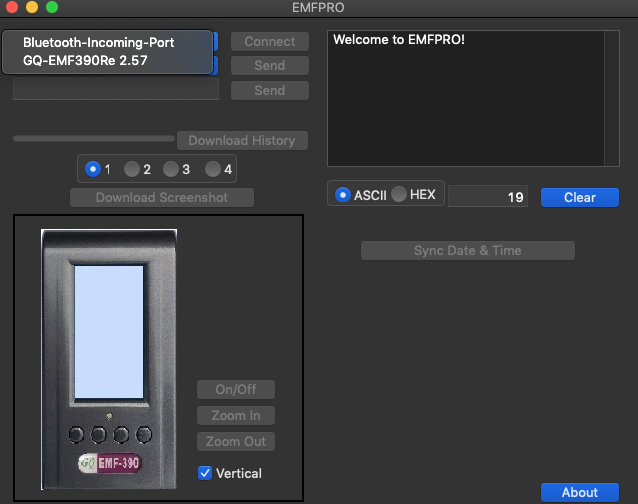This screenshot has height=504, width=638.
Task: Toggle the Vertical checkbox
Action: pos(205,473)
